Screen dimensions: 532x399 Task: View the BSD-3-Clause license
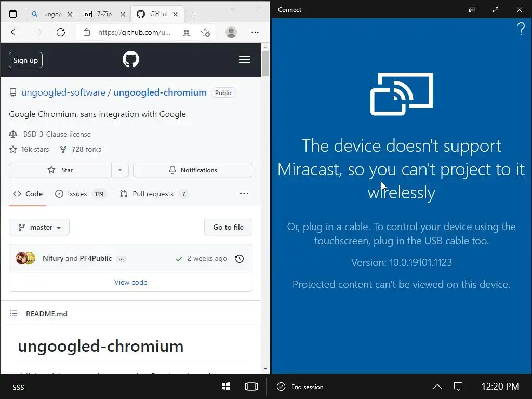pos(57,134)
